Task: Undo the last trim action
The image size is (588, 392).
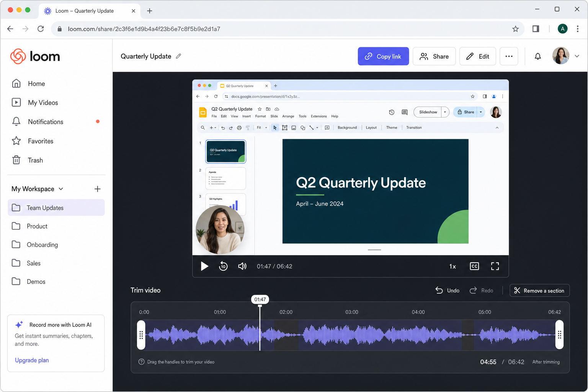Action: pos(448,291)
